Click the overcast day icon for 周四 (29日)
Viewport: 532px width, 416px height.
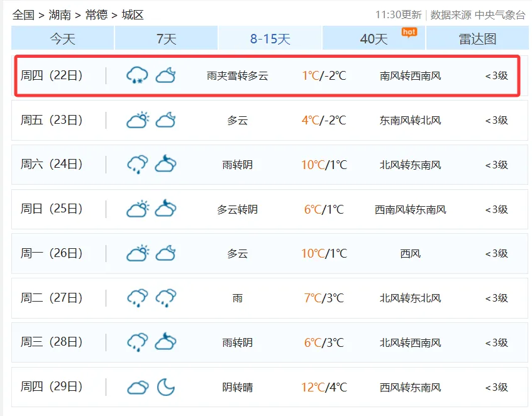point(138,387)
